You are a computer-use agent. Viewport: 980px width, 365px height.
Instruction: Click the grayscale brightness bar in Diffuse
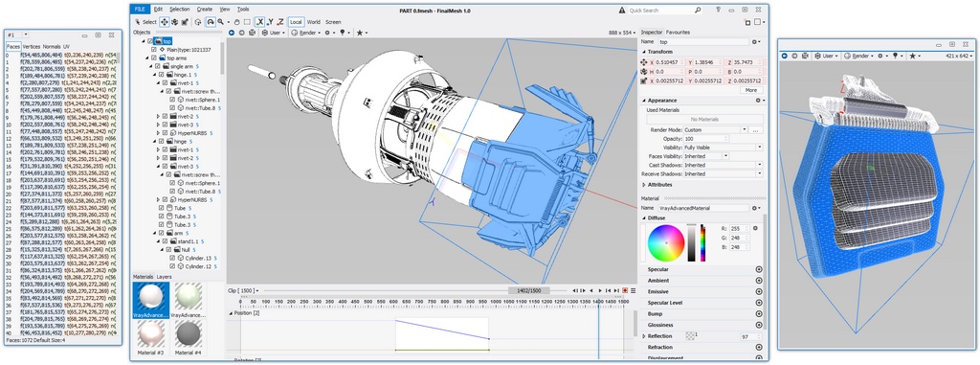(x=691, y=242)
